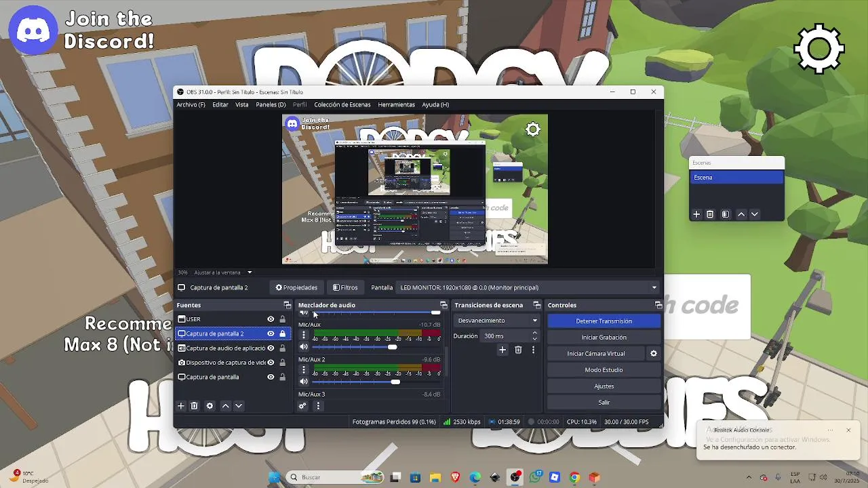Lock the Captura de audio de aplicación source

click(x=283, y=348)
